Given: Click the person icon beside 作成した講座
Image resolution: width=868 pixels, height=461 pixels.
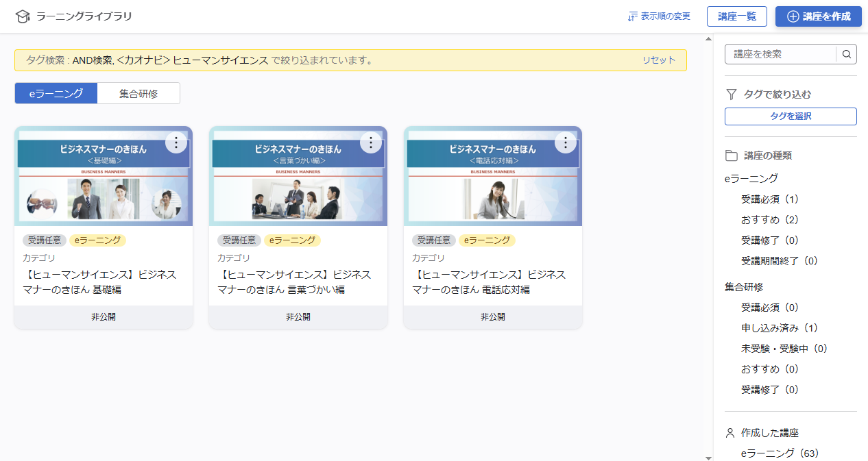Looking at the screenshot, I should tap(730, 432).
